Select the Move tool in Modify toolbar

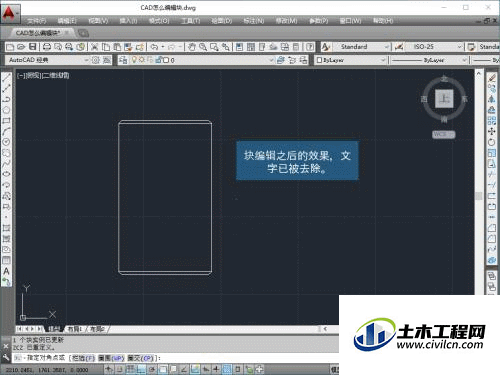[x=492, y=131]
